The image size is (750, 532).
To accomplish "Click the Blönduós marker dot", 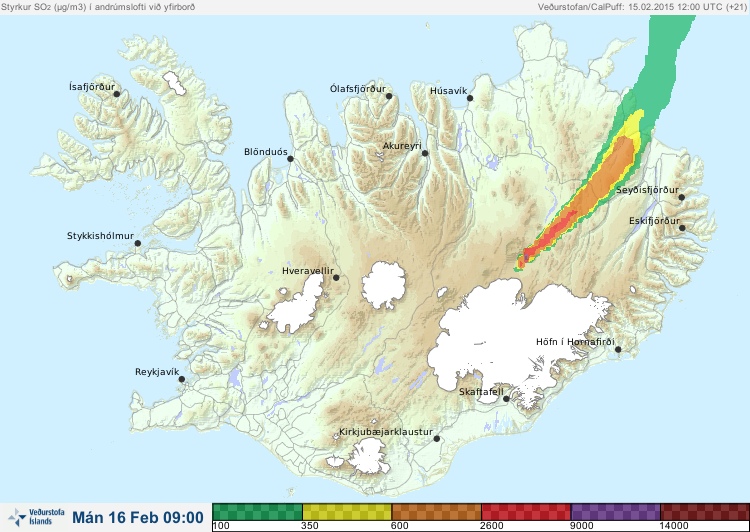I will [x=290, y=159].
